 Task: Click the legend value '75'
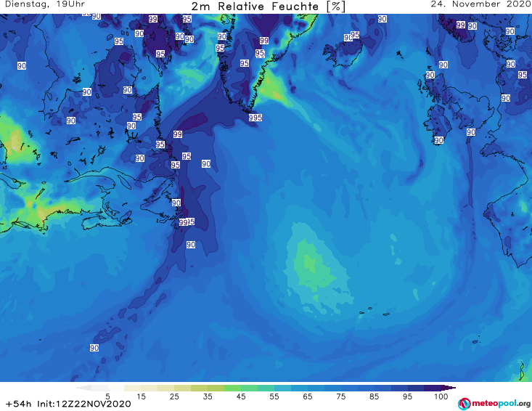tap(340, 396)
